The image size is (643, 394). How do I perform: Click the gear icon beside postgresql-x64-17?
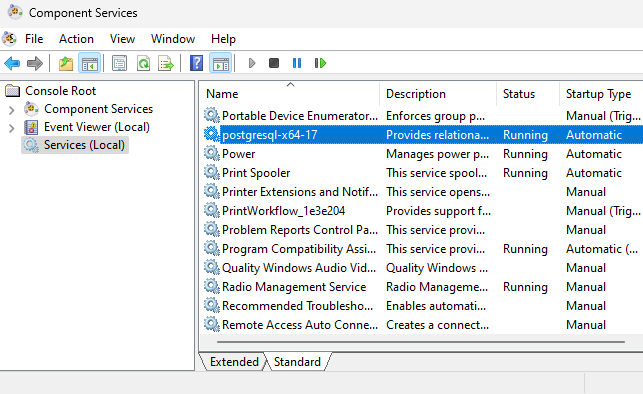tap(212, 134)
